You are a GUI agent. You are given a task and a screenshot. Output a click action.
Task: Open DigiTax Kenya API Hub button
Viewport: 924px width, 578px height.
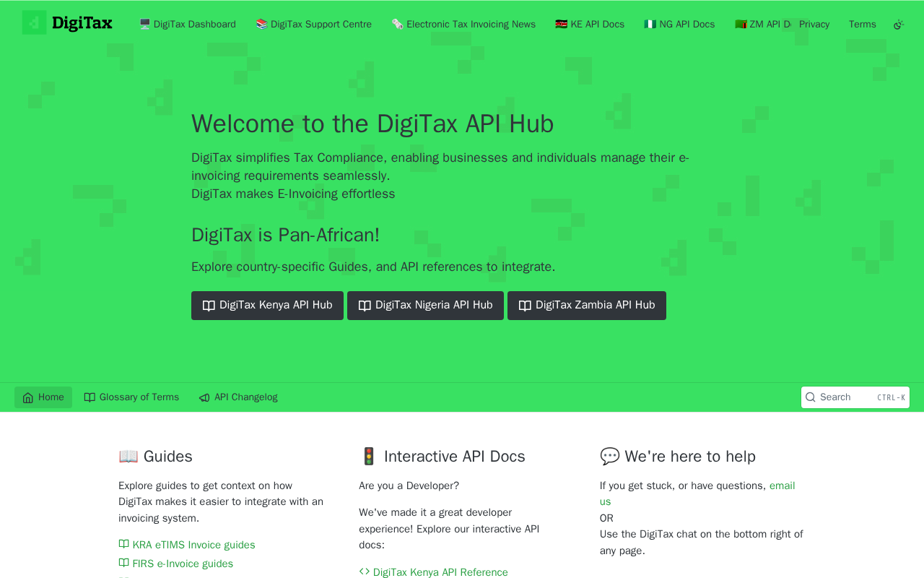click(267, 306)
